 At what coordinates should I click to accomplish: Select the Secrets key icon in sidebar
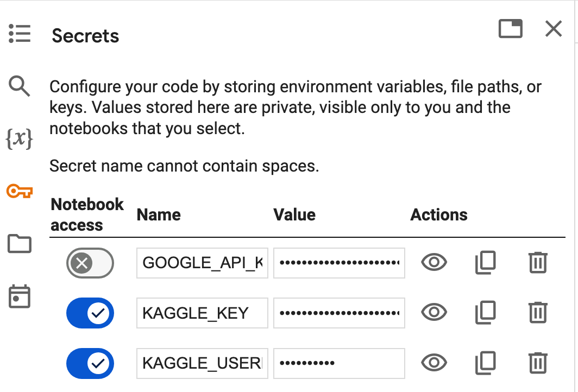20,191
